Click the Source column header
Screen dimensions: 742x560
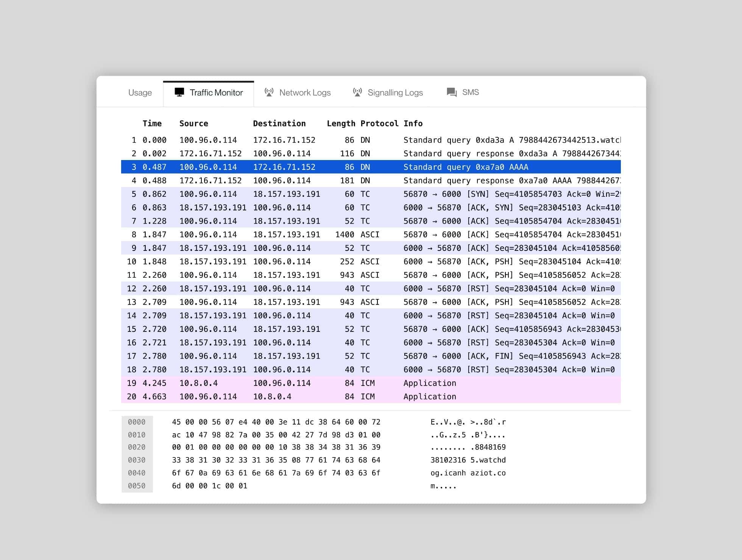click(194, 123)
